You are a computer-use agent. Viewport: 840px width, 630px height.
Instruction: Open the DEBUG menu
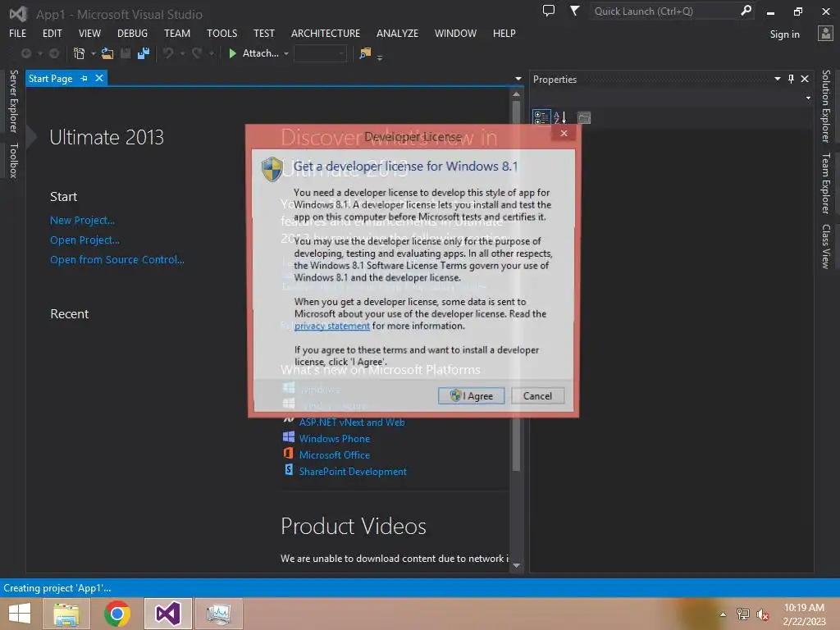[x=132, y=33]
